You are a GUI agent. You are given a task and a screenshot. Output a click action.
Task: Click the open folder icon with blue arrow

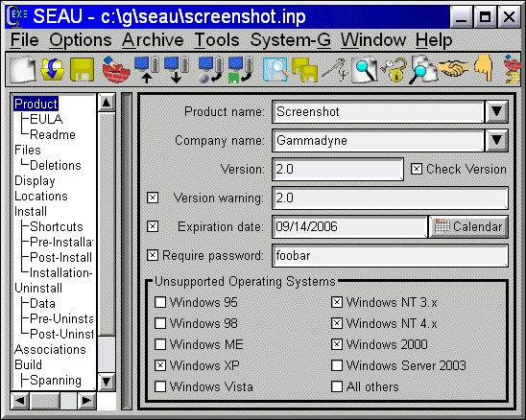53,69
